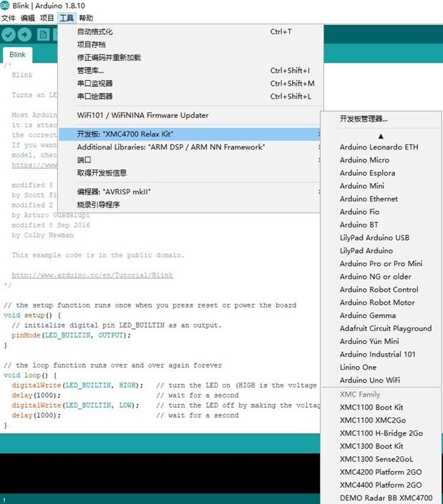Pick Linino One board

click(x=381, y=367)
